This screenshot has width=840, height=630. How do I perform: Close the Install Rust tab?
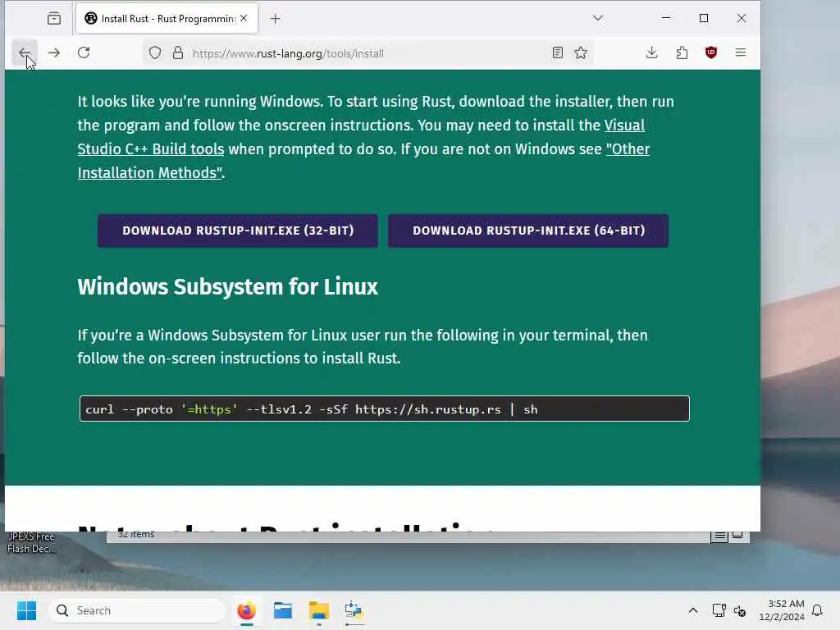pyautogui.click(x=244, y=18)
